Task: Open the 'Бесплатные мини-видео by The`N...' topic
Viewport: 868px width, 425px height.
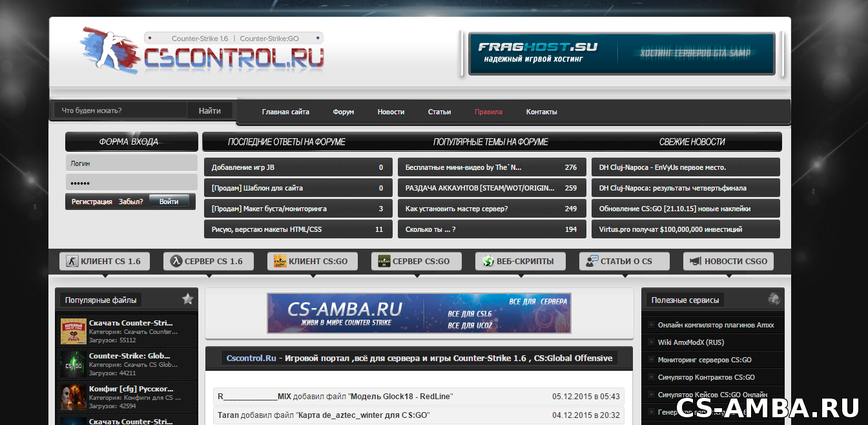Action: pyautogui.click(x=463, y=167)
